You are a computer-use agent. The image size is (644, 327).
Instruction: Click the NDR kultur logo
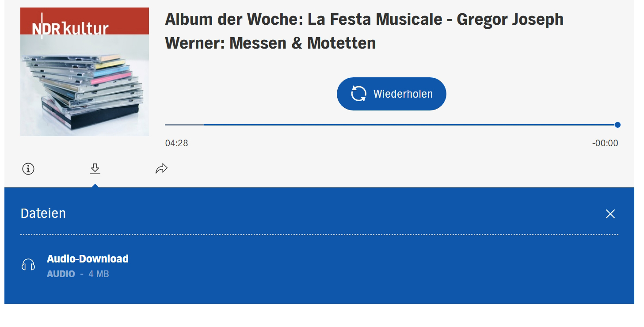click(x=70, y=29)
